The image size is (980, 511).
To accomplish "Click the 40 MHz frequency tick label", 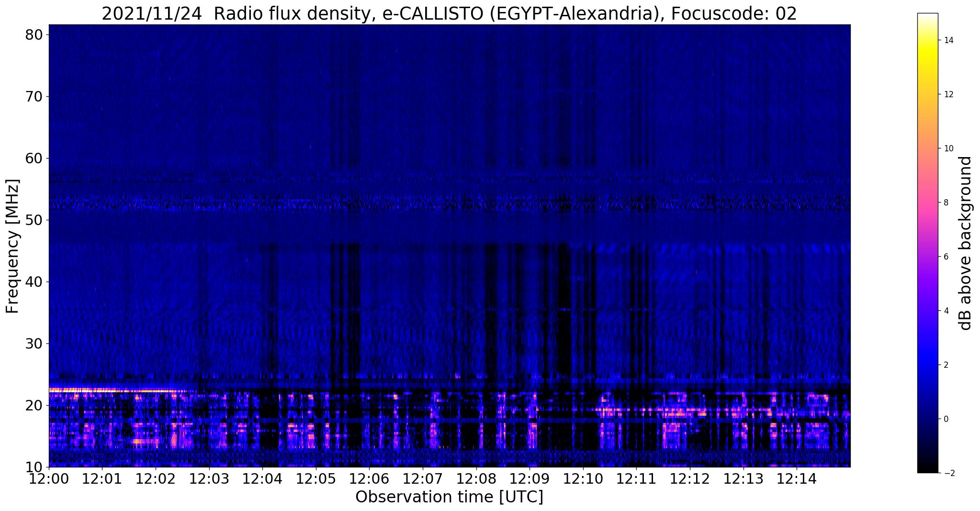I will click(x=35, y=282).
